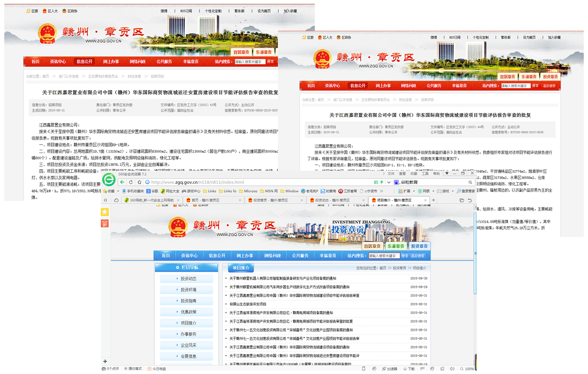The height and width of the screenshot is (374, 588).
Task: Click 繁体版 in the right window header
Action: [x=506, y=37]
